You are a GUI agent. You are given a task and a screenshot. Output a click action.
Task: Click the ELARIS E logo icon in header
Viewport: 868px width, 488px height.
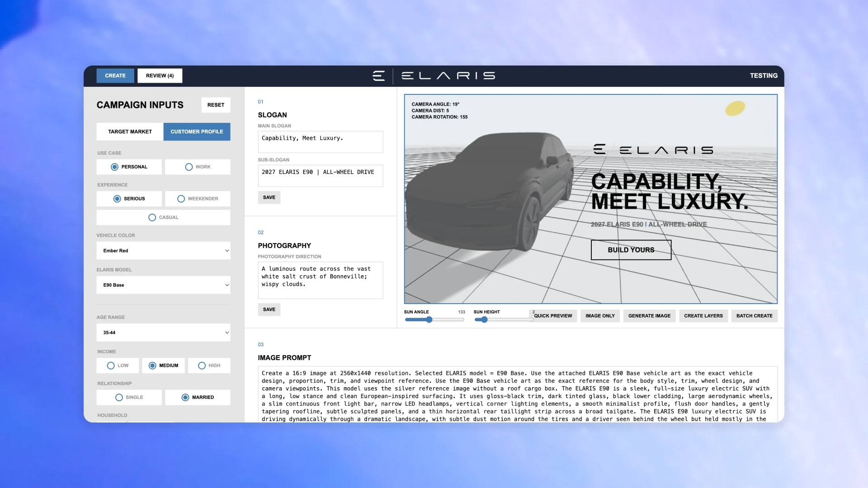point(379,75)
